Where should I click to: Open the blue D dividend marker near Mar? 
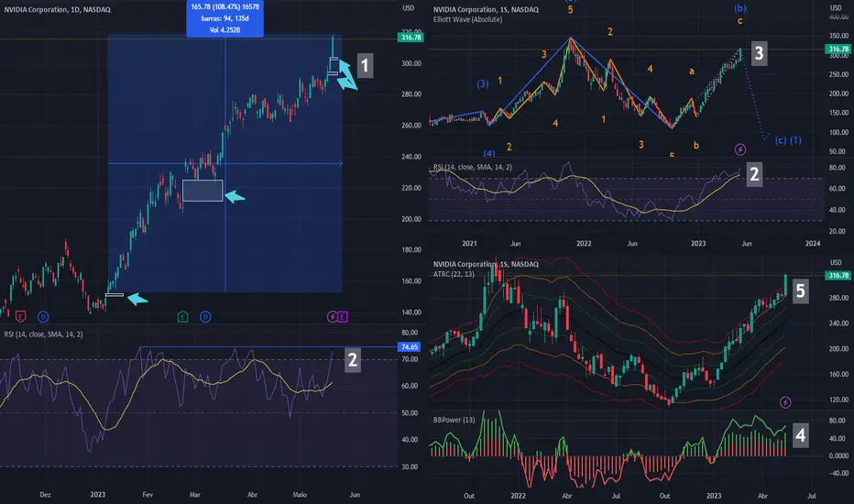pos(205,316)
